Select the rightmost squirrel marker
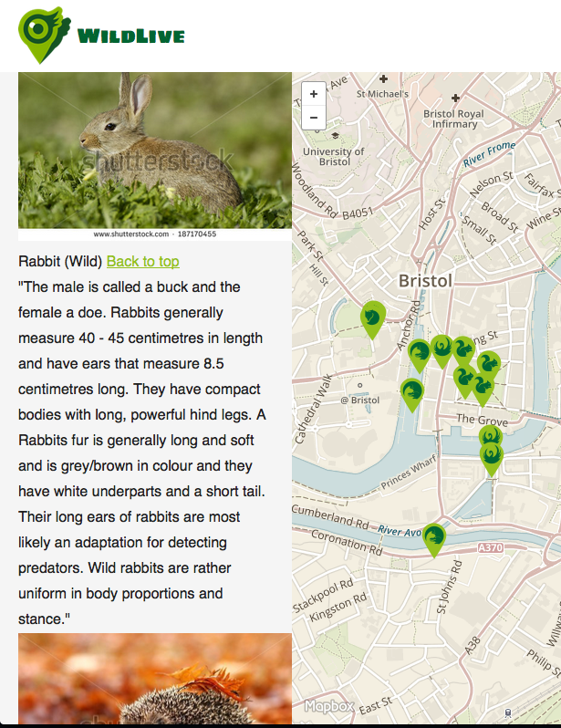 [489, 365]
